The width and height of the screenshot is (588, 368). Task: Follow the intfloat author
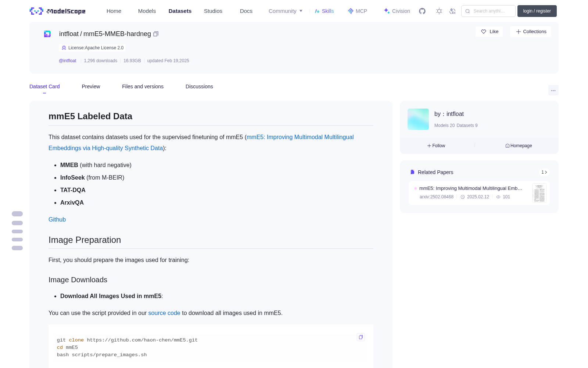436,146
